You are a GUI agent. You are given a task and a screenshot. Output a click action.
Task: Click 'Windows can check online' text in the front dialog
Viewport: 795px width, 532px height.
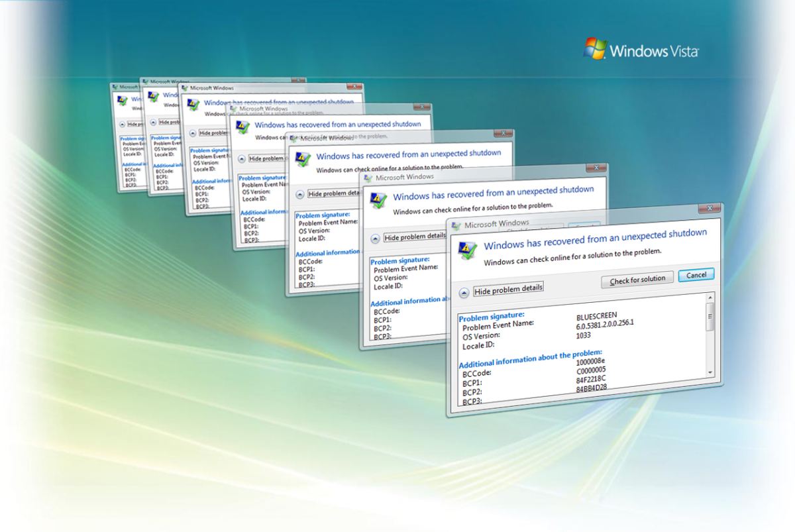pyautogui.click(x=572, y=256)
